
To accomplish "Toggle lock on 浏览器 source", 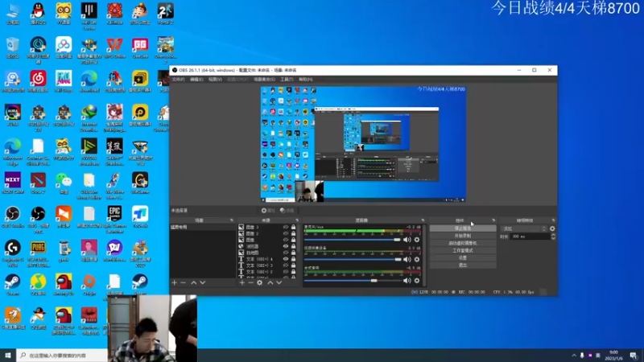I will click(293, 246).
